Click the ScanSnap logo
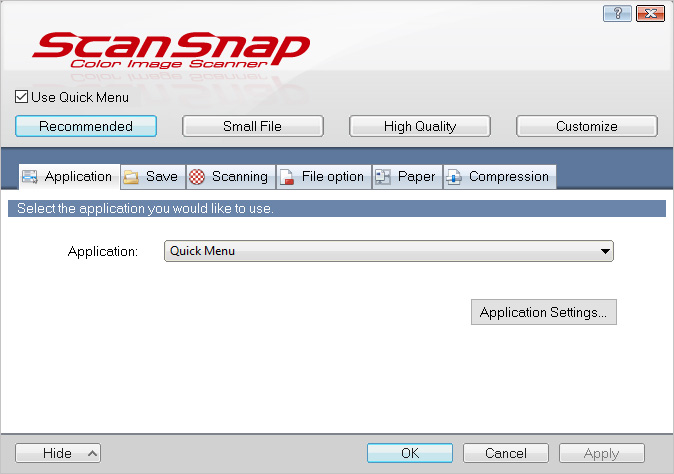 (171, 50)
